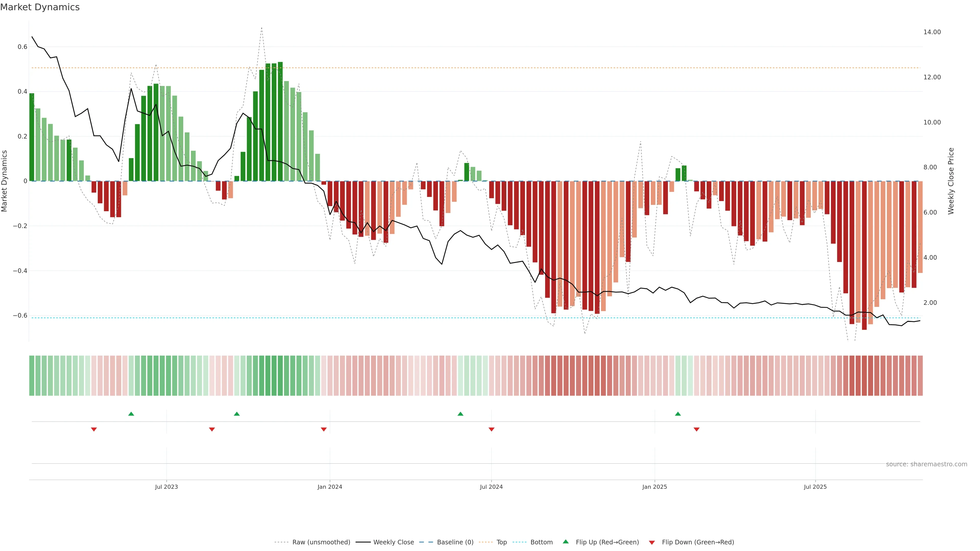Click the tallest dark green histogram bar

click(x=280, y=122)
